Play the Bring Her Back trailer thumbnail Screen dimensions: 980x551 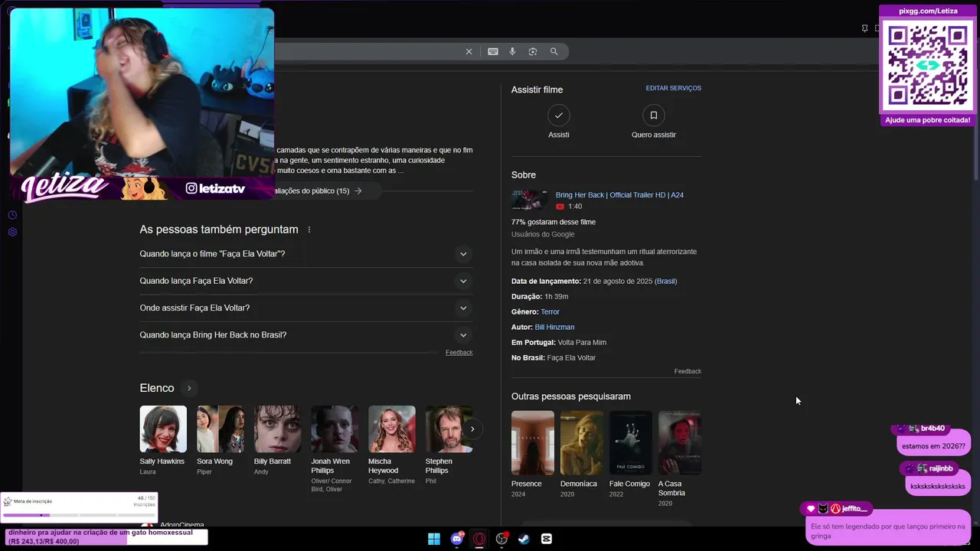[530, 201]
